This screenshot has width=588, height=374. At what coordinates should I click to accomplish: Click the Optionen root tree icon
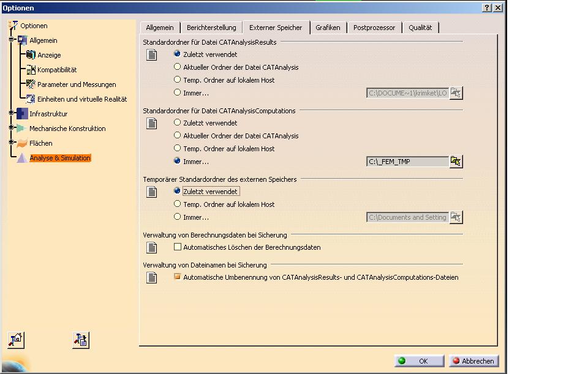pyautogui.click(x=13, y=26)
